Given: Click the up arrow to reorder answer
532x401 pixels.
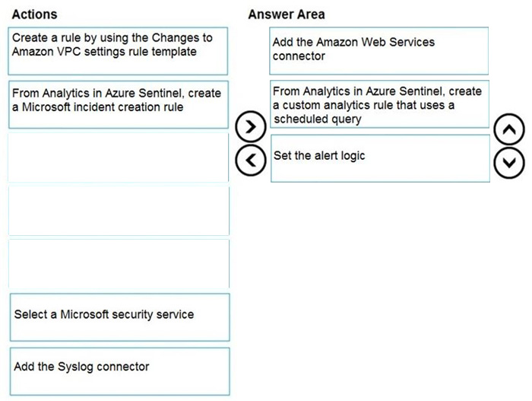Looking at the screenshot, I should (509, 129).
